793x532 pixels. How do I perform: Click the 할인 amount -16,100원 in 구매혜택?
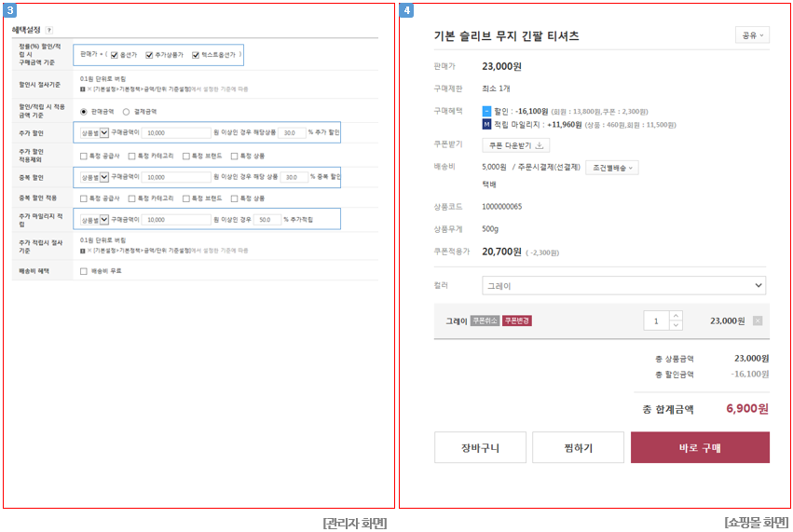pos(531,111)
